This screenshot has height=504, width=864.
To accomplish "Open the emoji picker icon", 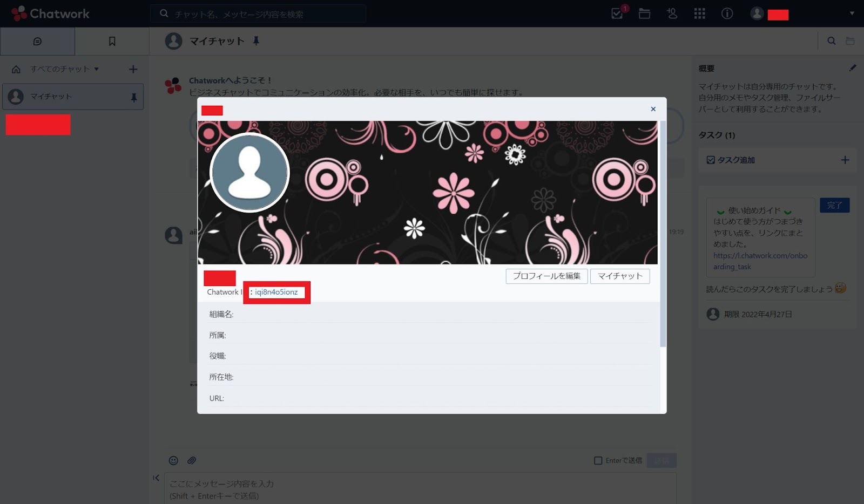I will (173, 460).
